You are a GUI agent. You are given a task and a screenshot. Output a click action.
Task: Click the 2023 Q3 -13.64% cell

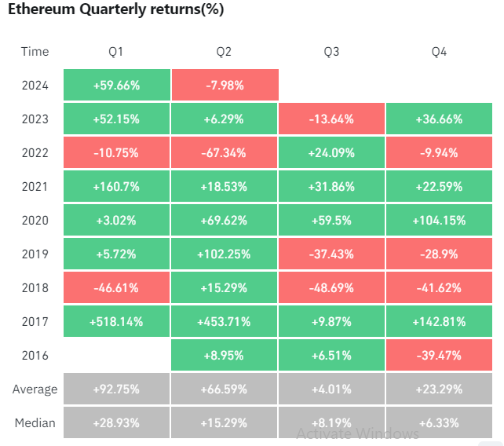pyautogui.click(x=331, y=119)
